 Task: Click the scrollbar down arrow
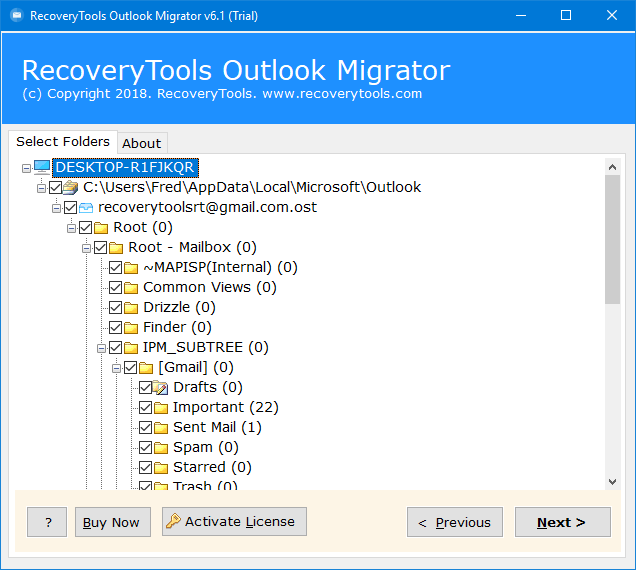612,482
